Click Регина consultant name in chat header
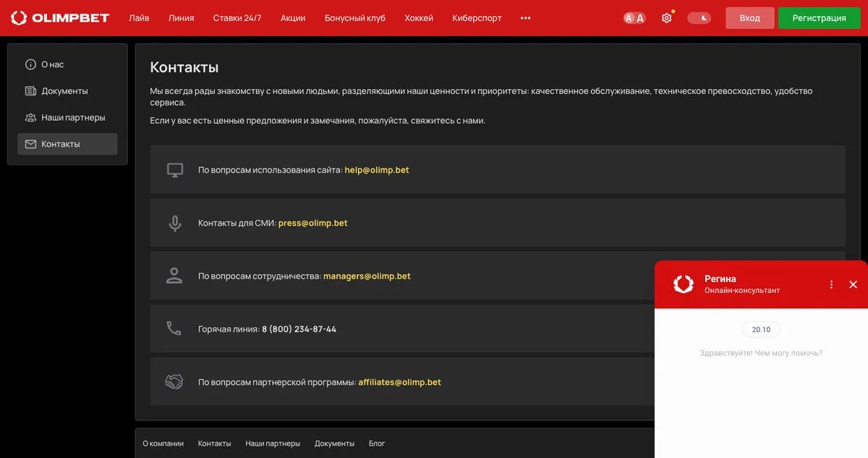868x458 pixels. coord(720,279)
